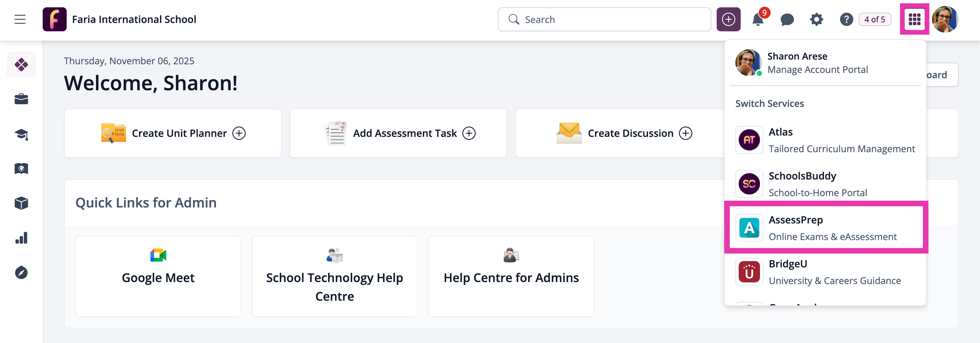
Task: Open the hamburger navigation menu
Action: pyautogui.click(x=20, y=19)
